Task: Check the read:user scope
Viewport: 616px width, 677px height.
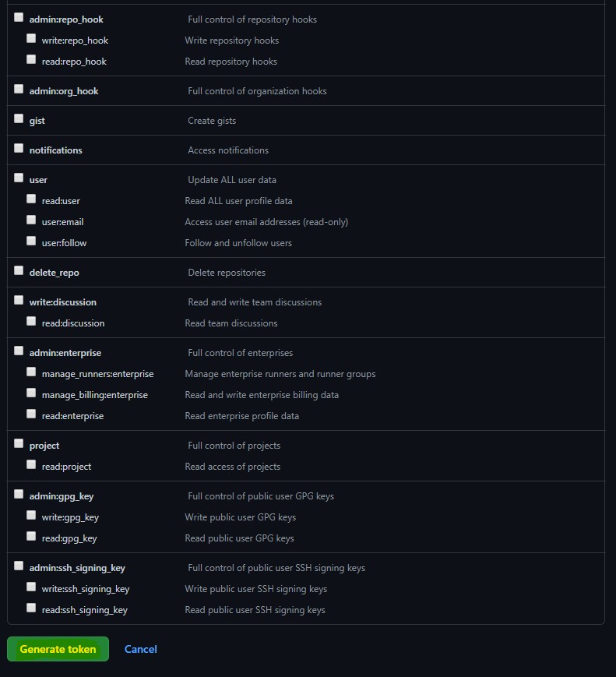Action: tap(31, 199)
